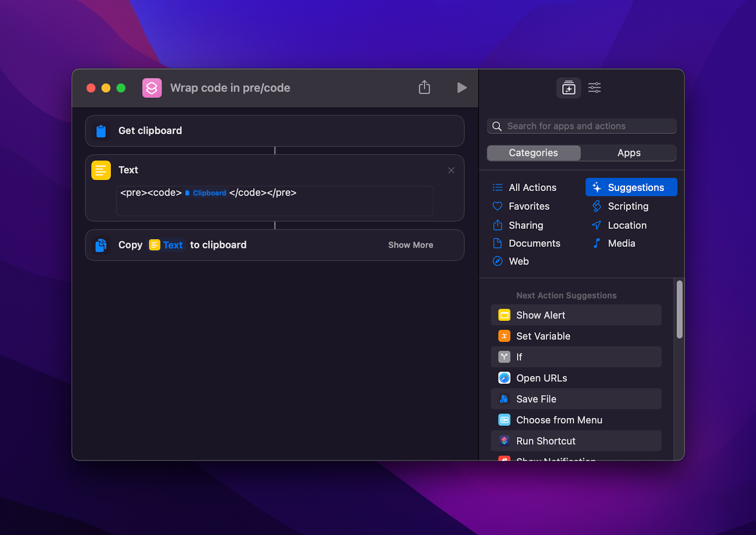Click the Get clipboard action title
Image resolution: width=756 pixels, height=535 pixels.
[150, 131]
